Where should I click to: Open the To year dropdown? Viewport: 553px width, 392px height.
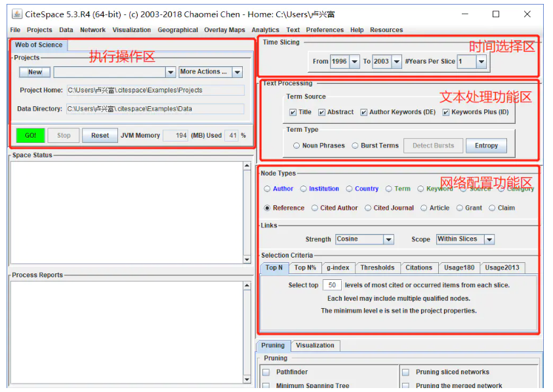tap(397, 62)
